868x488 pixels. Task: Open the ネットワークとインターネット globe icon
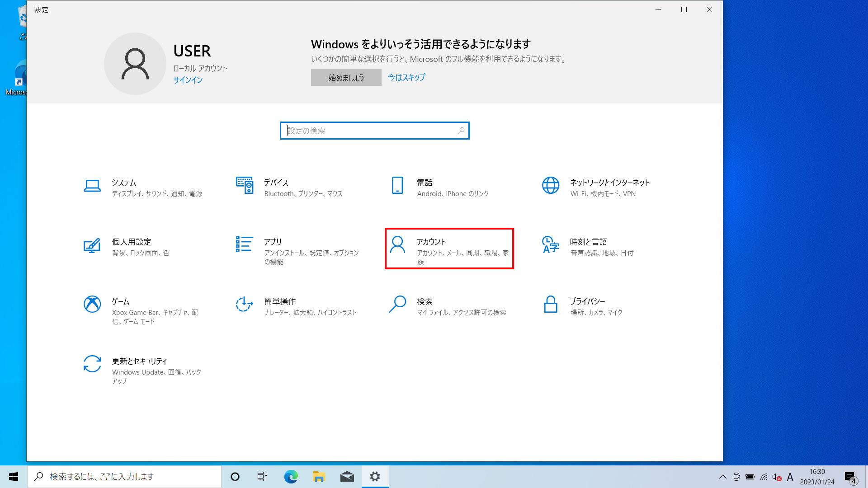tap(551, 185)
